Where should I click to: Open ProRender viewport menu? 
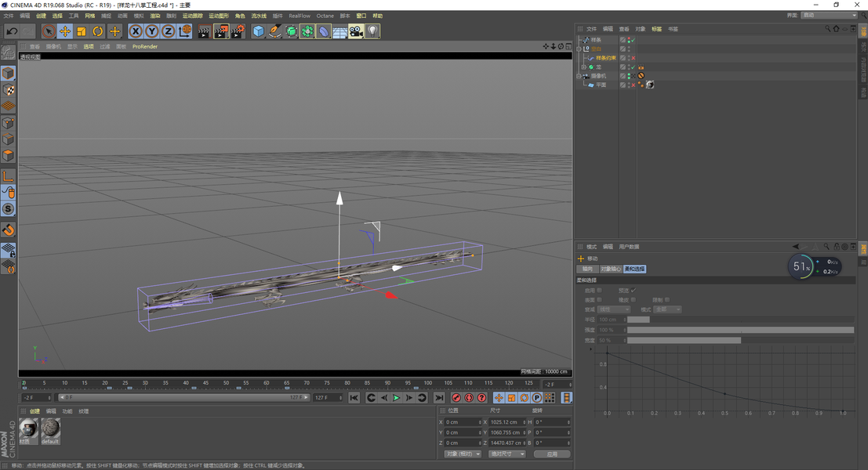pos(145,46)
